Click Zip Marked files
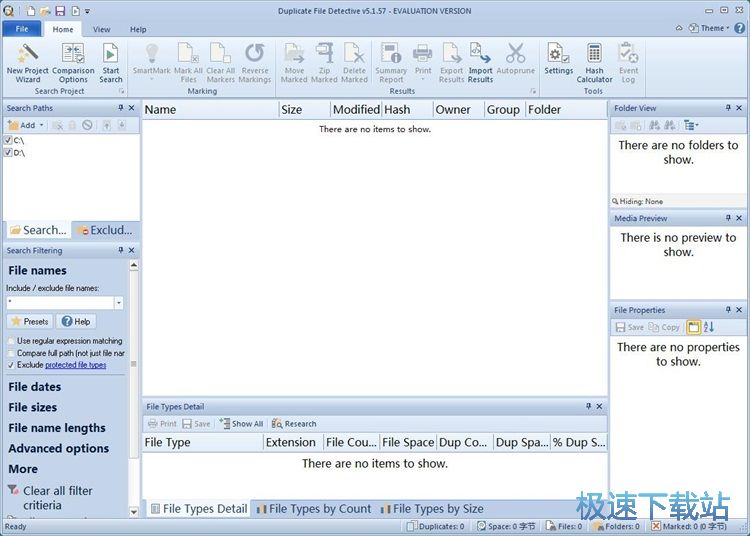Image resolution: width=750 pixels, height=536 pixels. pyautogui.click(x=324, y=63)
